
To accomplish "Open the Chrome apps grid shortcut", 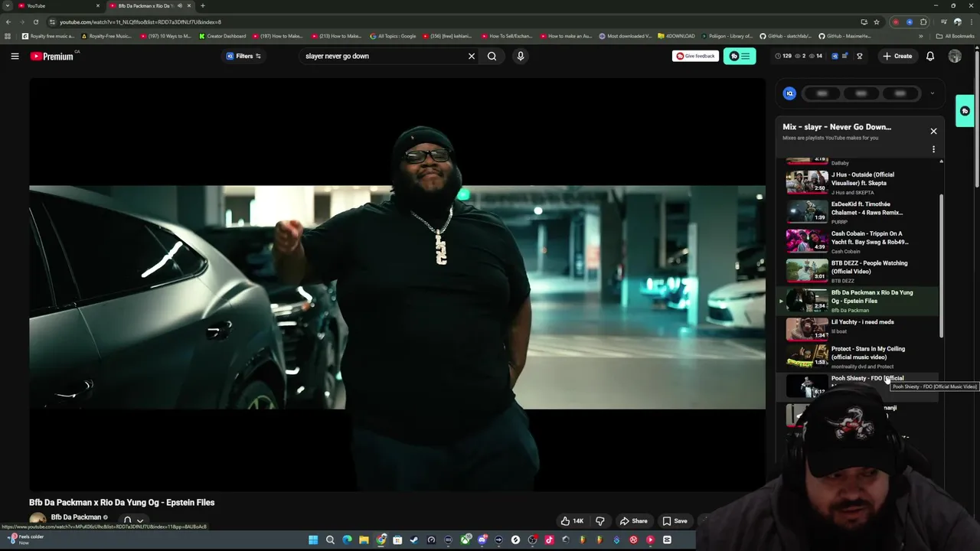I will point(8,36).
